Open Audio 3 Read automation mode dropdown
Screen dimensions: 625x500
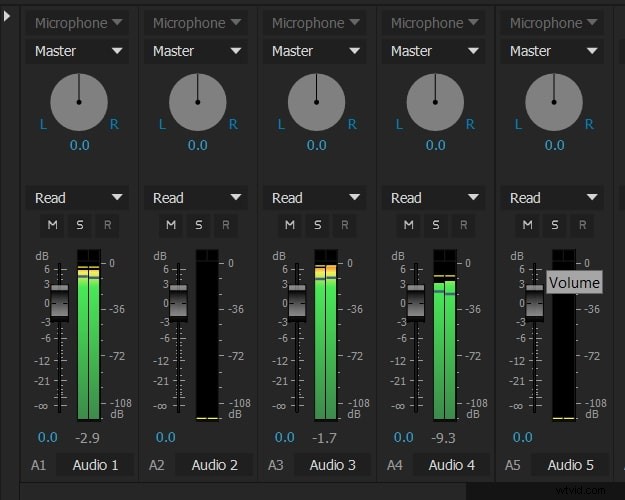click(314, 198)
